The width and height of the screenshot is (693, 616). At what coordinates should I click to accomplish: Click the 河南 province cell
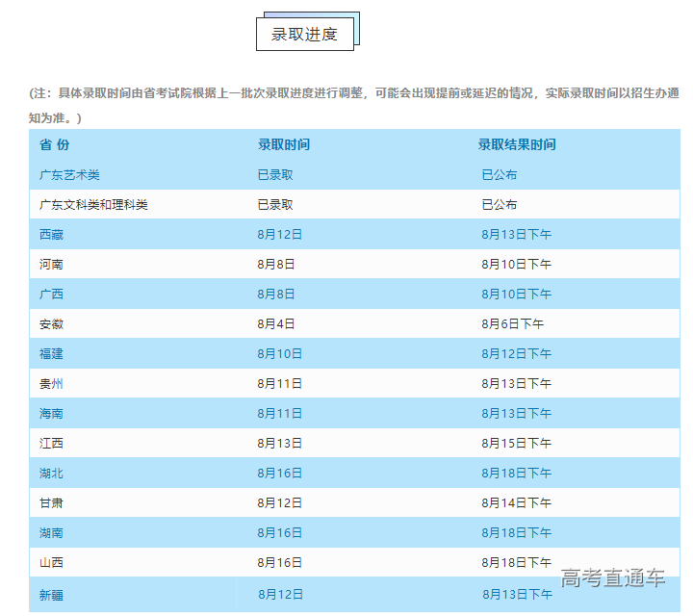52,264
